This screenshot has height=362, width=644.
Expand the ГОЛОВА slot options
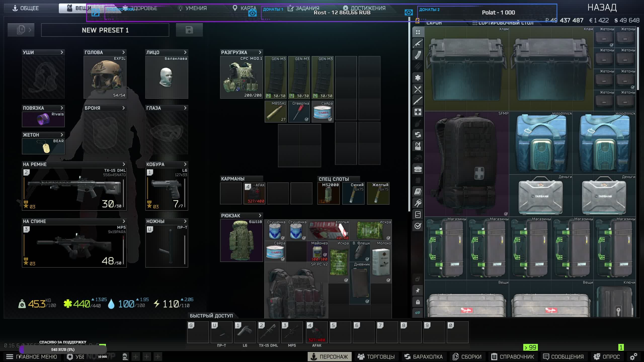124,52
